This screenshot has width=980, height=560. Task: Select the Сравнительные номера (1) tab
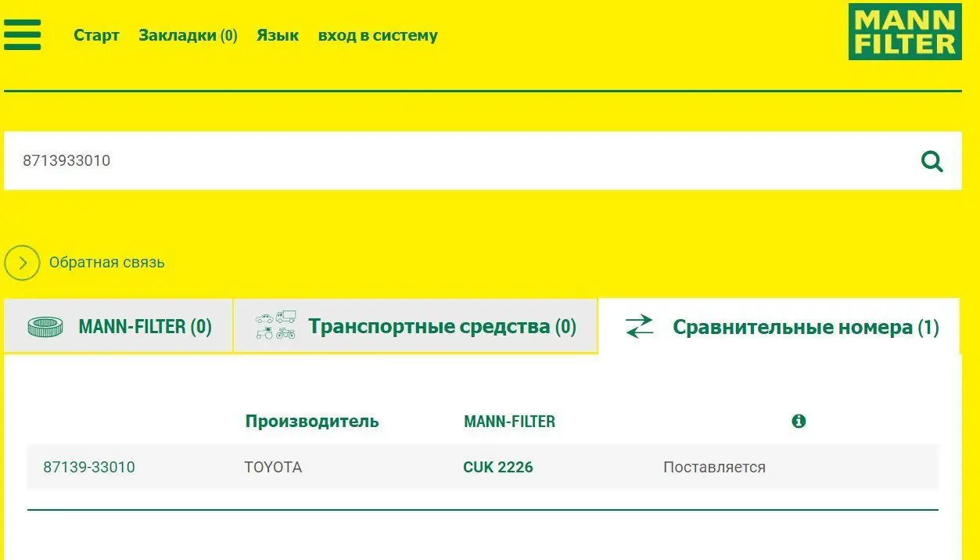[779, 327]
